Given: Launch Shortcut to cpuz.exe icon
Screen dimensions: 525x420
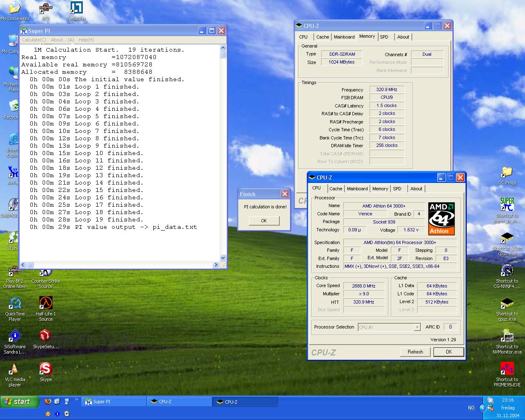Looking at the screenshot, I should coord(507,309).
